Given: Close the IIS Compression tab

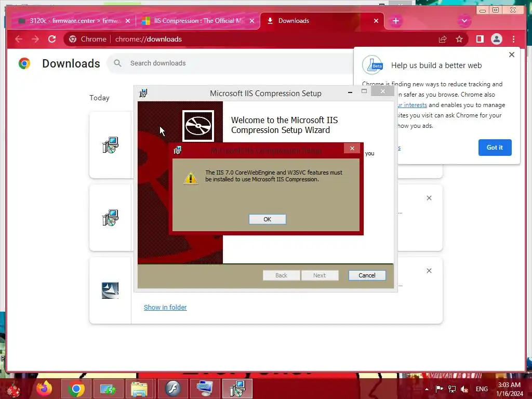Looking at the screenshot, I should pos(252,21).
